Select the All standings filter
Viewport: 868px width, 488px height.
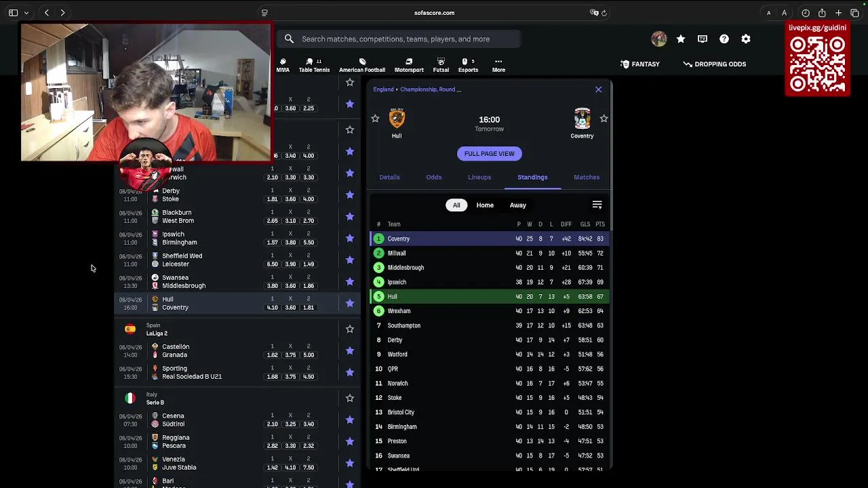point(456,205)
